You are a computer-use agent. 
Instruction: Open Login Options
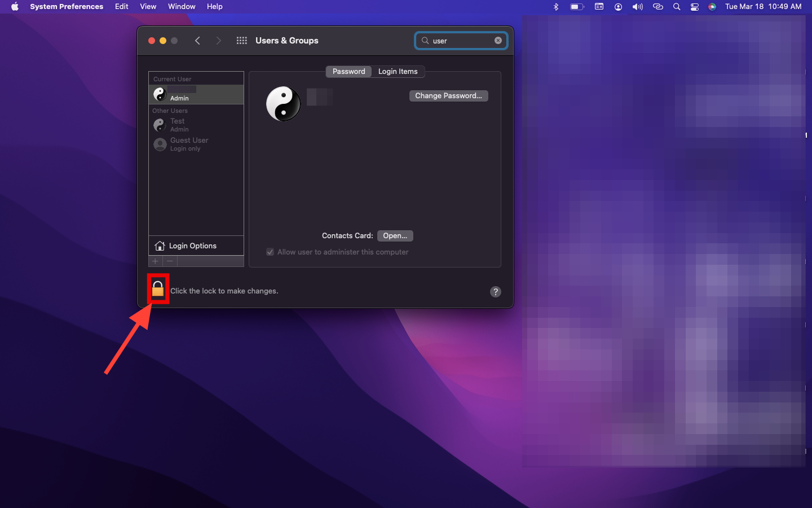click(x=196, y=246)
